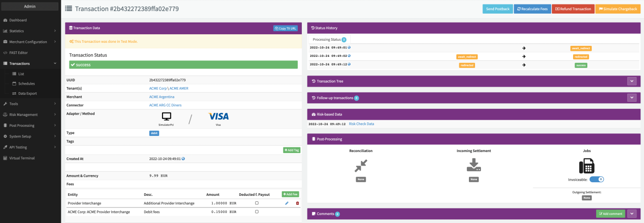Click the pencil edit icon for Provider Interchange fee
This screenshot has height=223, width=644.
coord(287,203)
